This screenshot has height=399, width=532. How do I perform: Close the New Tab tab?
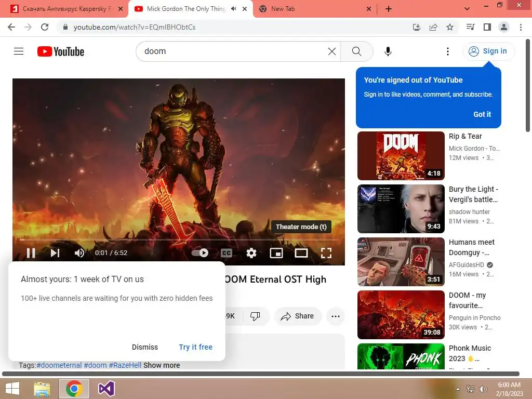369,9
